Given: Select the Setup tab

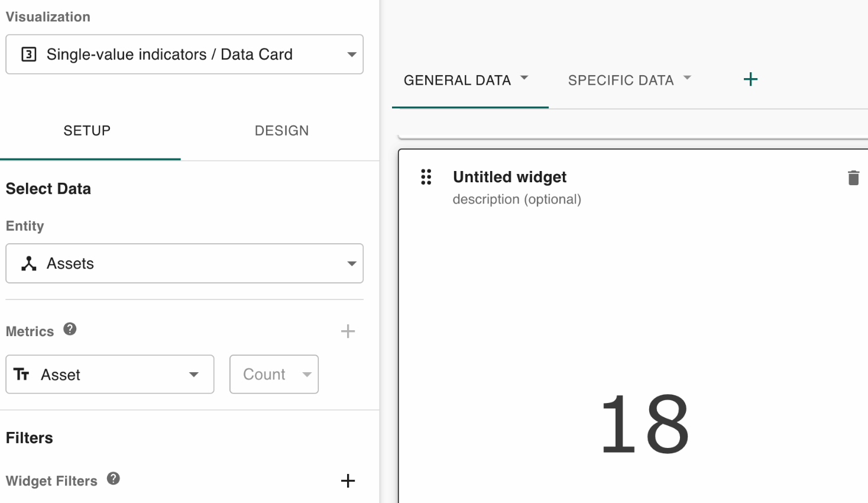Looking at the screenshot, I should (87, 131).
